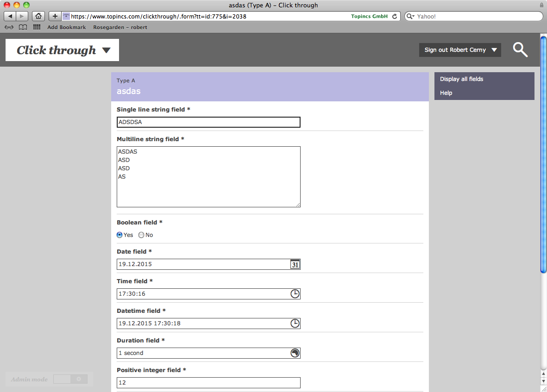Open the Yahoo search engine dropdown
This screenshot has width=547, height=392.
[x=410, y=16]
